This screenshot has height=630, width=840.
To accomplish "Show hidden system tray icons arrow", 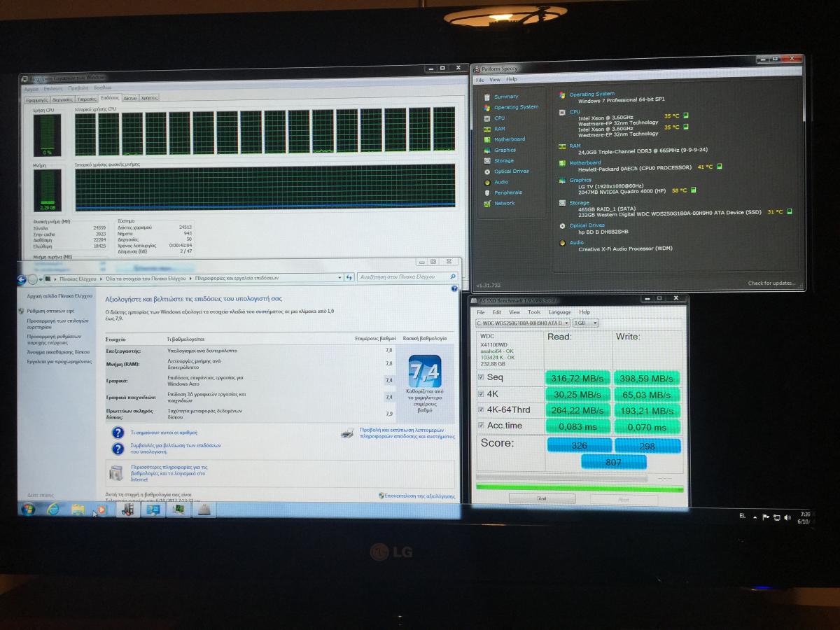I will (755, 517).
